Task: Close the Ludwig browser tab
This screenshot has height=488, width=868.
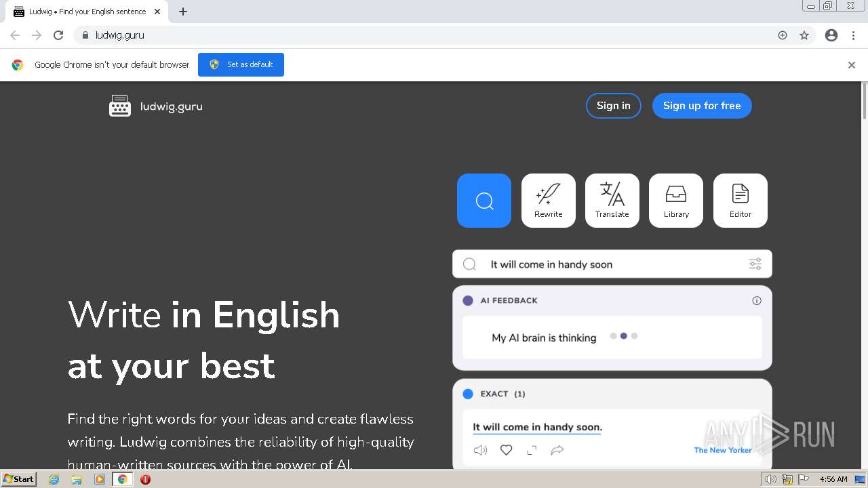Action: point(157,12)
